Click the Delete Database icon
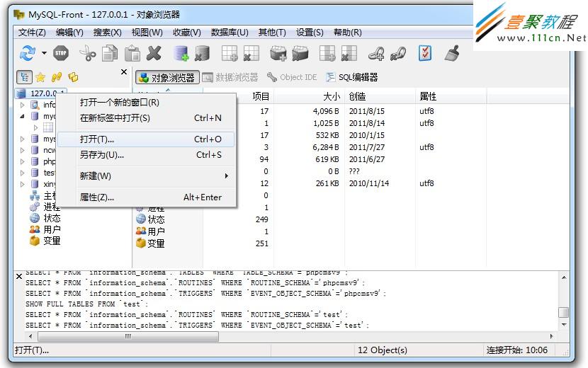Image resolution: width=588 pixels, height=368 pixels. tap(202, 53)
